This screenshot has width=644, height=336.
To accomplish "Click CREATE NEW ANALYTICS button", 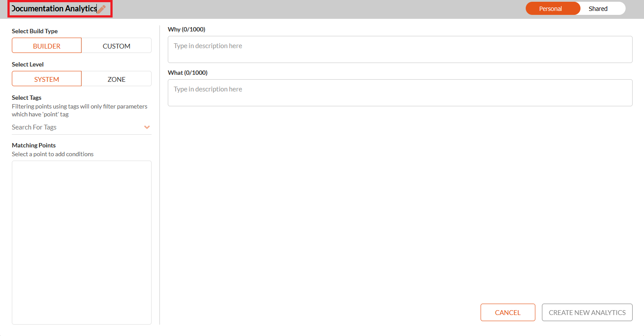I will pos(587,312).
